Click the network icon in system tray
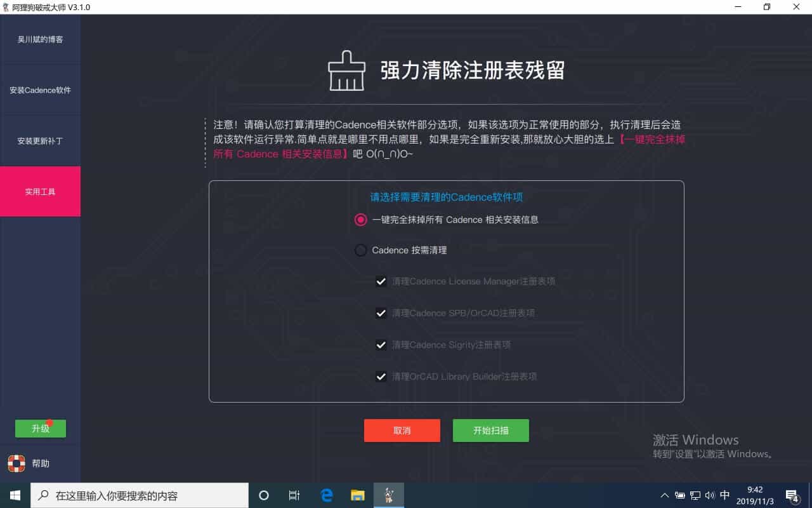 (x=695, y=495)
